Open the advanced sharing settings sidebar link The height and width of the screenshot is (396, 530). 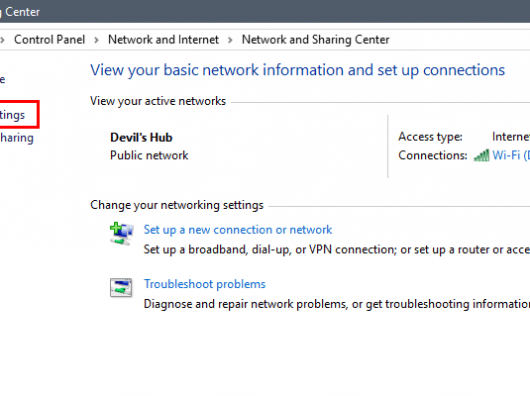(17, 138)
